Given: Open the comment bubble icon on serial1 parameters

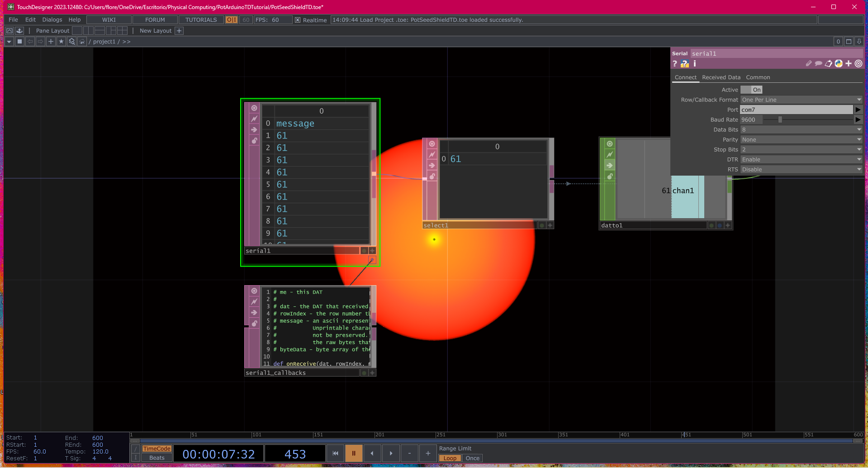Looking at the screenshot, I should click(819, 64).
